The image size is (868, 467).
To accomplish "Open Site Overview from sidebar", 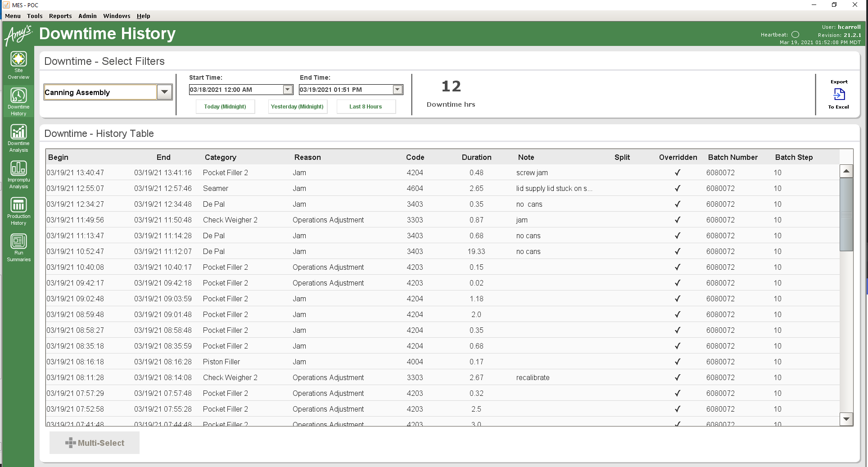I will click(18, 66).
